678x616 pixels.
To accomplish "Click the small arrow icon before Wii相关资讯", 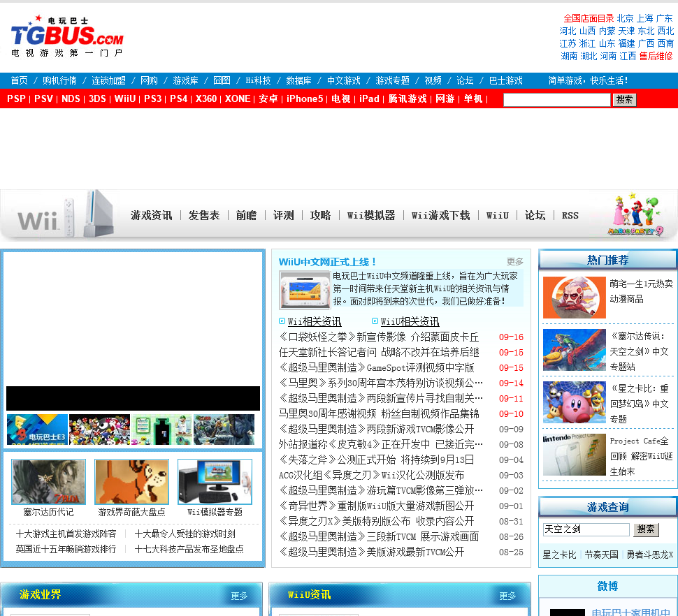I will coord(282,321).
